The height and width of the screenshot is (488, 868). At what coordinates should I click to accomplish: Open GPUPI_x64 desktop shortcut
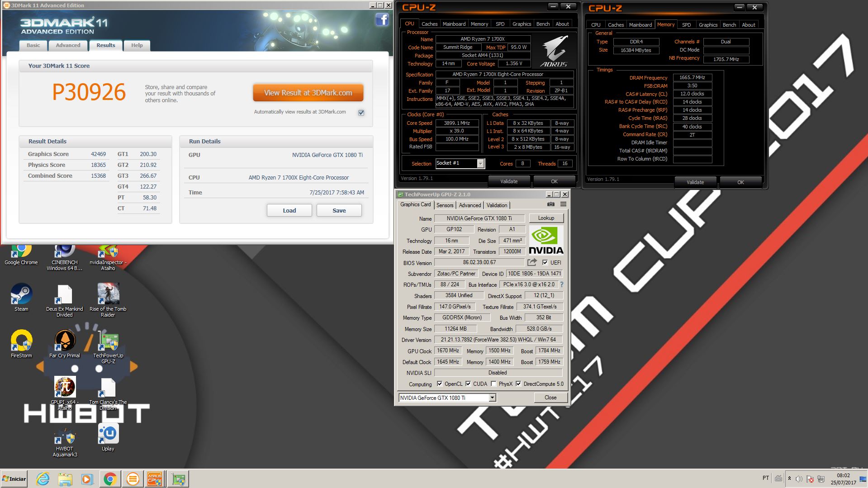click(65, 393)
